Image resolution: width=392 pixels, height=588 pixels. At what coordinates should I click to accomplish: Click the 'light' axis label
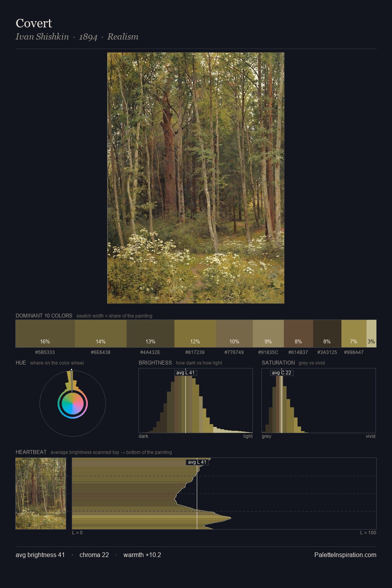(x=248, y=436)
